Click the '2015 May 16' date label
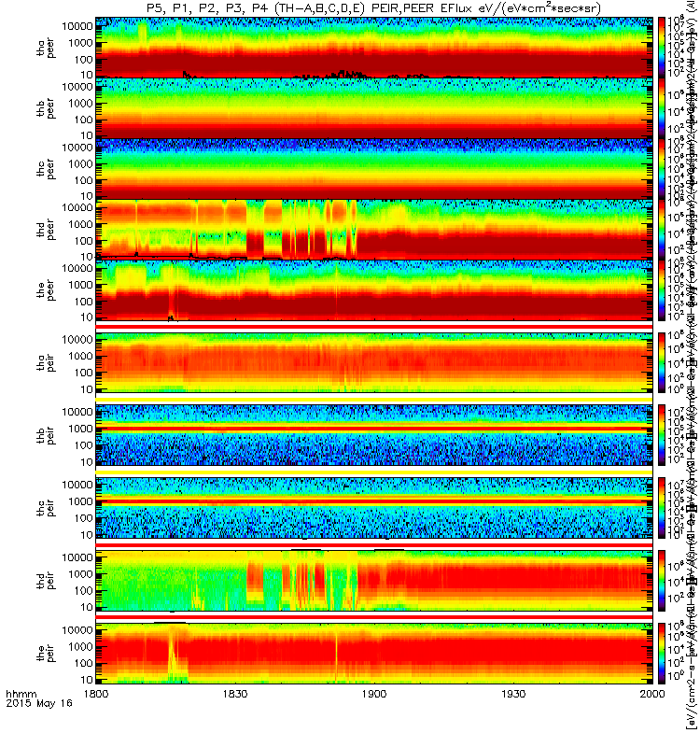The width and height of the screenshot is (700, 747). (39, 703)
